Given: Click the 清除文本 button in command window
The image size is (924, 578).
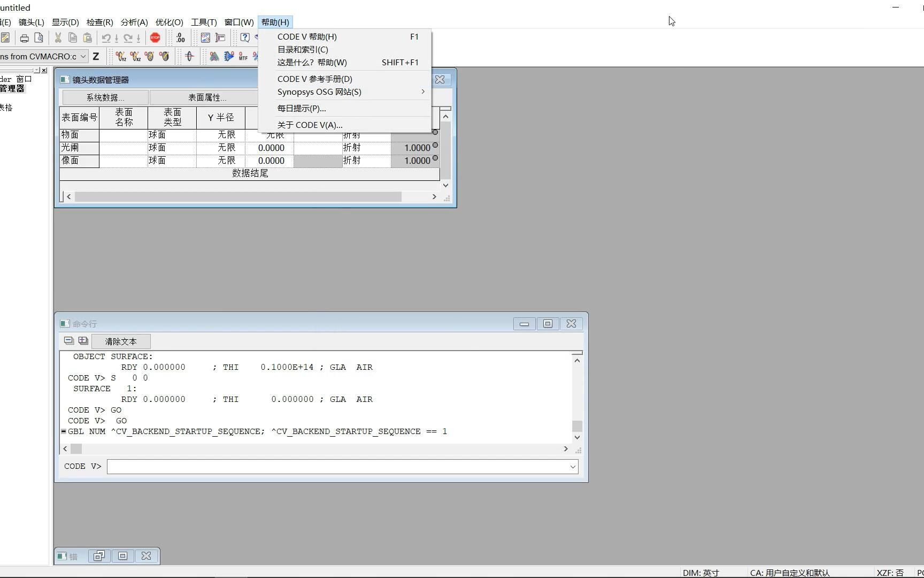Looking at the screenshot, I should 121,341.
